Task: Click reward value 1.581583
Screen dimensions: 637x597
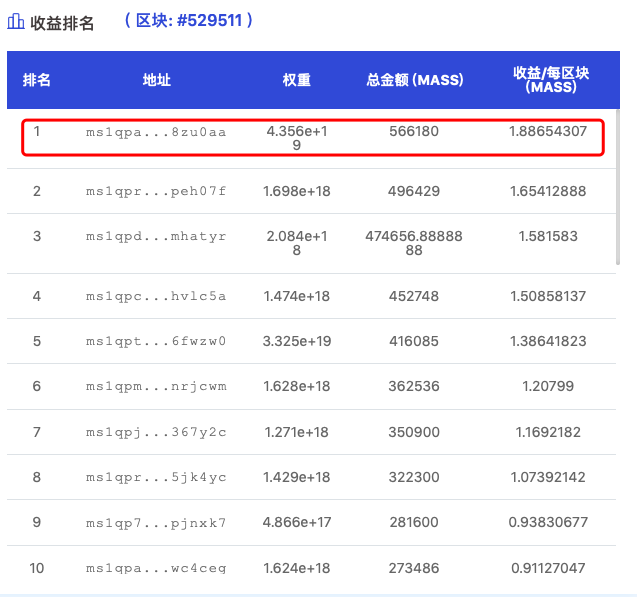Action: tap(548, 236)
